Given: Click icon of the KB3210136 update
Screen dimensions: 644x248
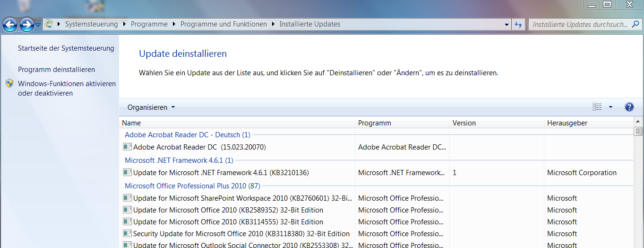Looking at the screenshot, I should click(x=127, y=173).
